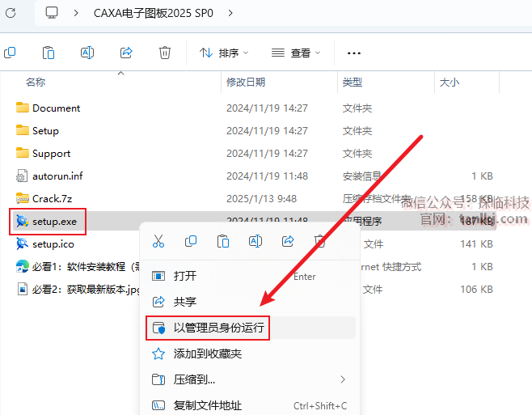Click the Crack.7z archive icon
This screenshot has width=532, height=415.
click(x=23, y=198)
